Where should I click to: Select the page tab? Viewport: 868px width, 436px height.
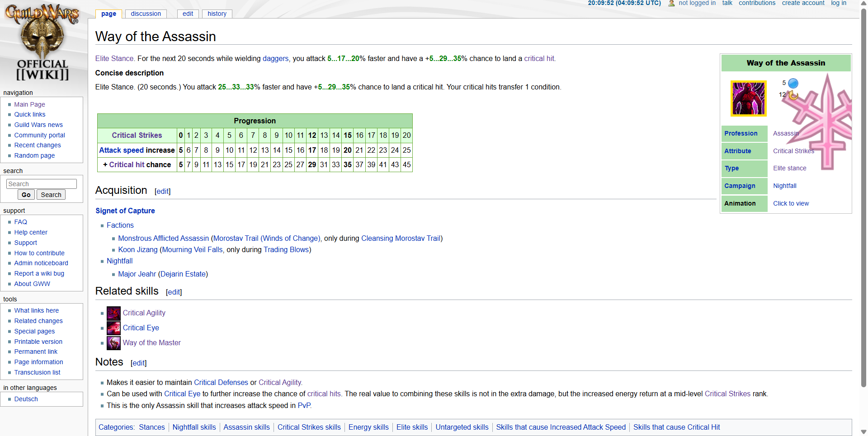click(108, 14)
